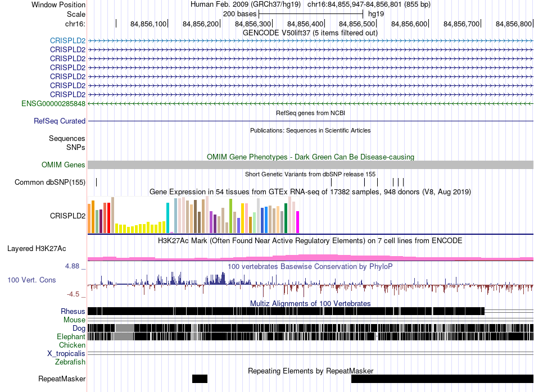
Task: Click the Rhesus alignment block
Action: 286,311
